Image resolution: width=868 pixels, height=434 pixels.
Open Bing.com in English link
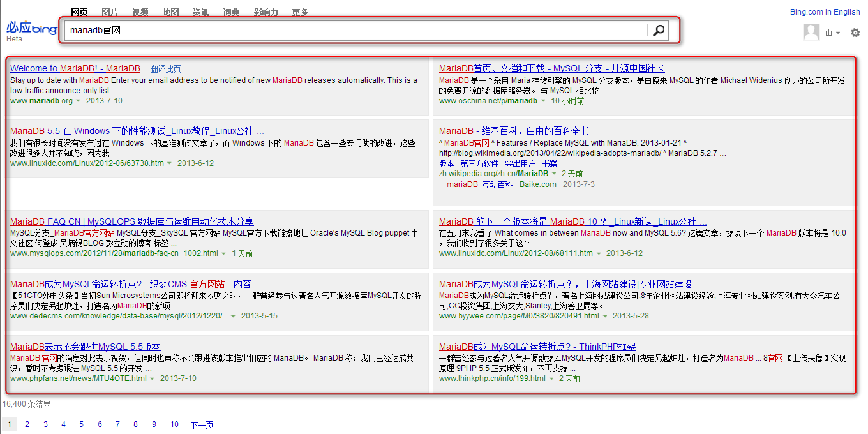click(x=825, y=11)
